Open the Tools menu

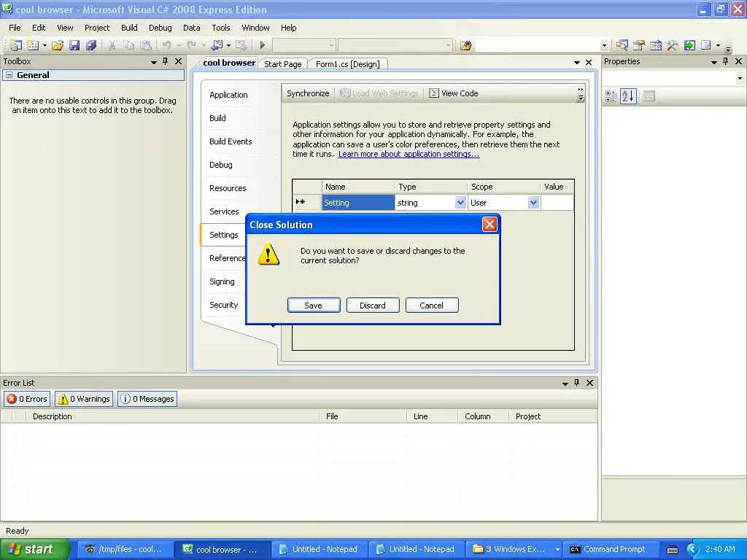point(220,28)
